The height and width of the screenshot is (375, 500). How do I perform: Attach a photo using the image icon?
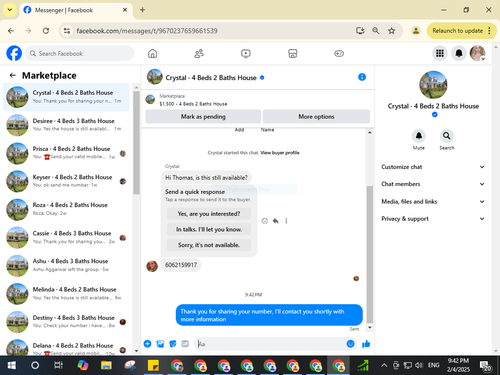(x=160, y=344)
